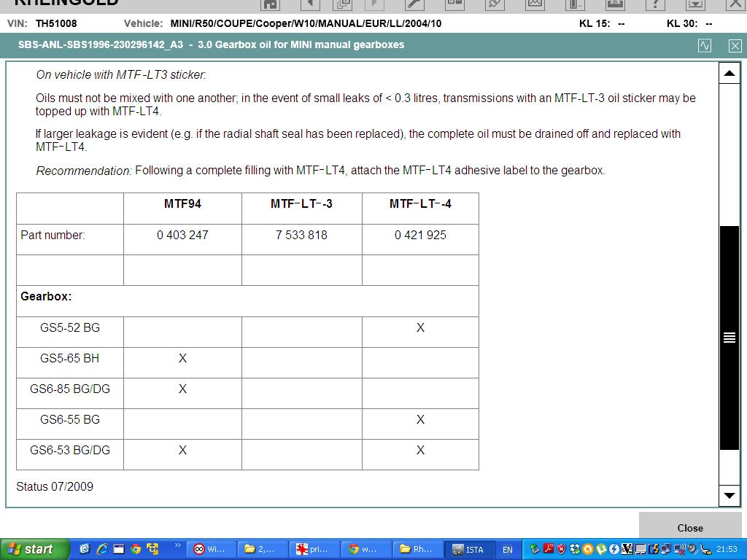Expand hidden quick launch items chevron

point(177,545)
